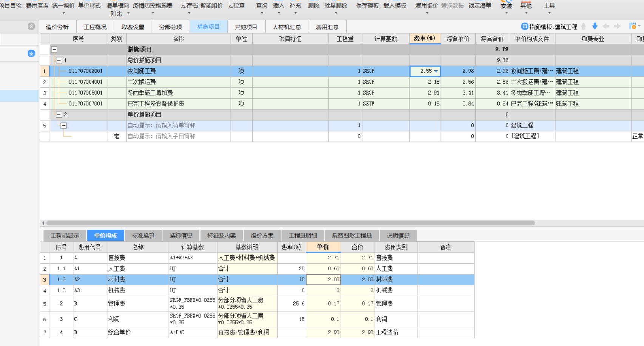Click the 材料费 单价 cell showing 2.03
The width and height of the screenshot is (644, 346).
pos(323,279)
